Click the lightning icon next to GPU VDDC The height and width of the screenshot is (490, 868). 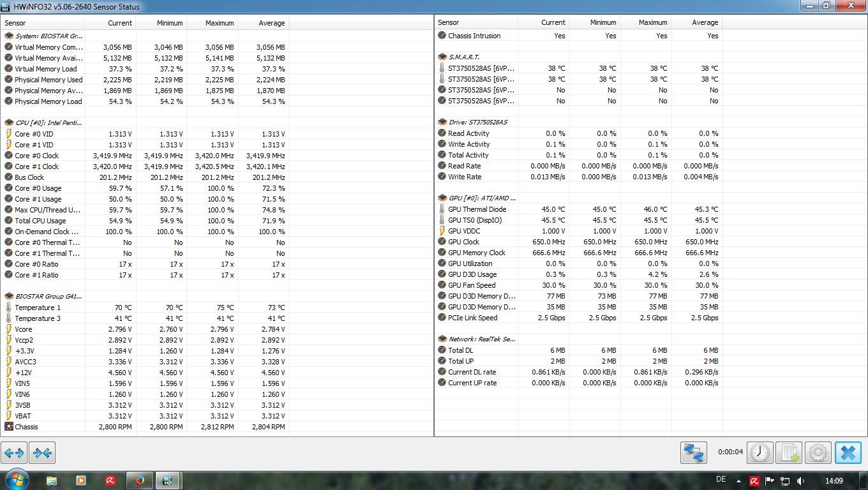click(442, 231)
